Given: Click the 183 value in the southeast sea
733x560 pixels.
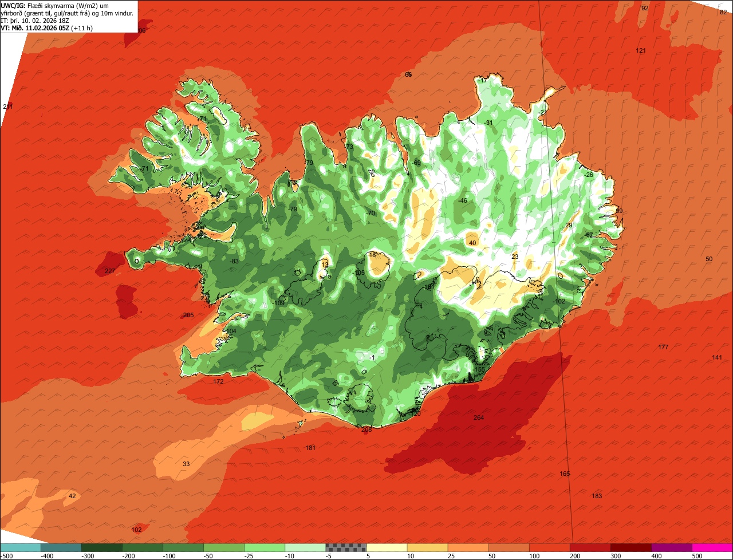Looking at the screenshot, I should pos(597,496).
